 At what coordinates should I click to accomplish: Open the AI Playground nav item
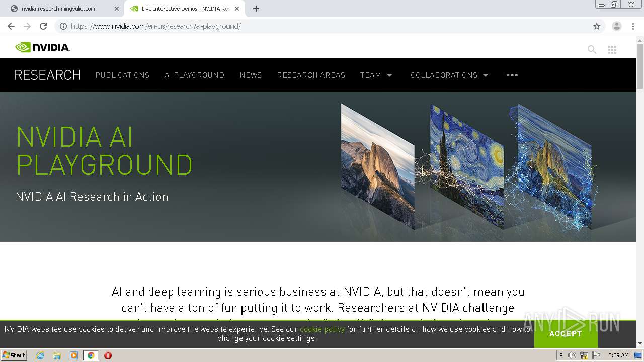point(194,75)
